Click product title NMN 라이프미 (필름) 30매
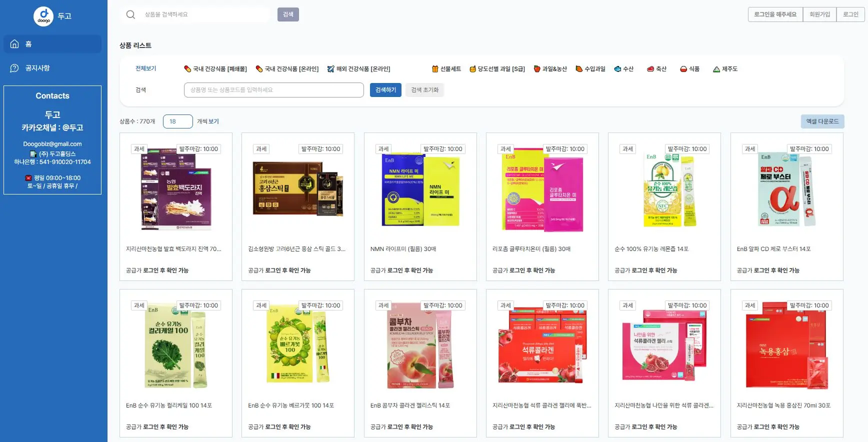 [x=403, y=249]
